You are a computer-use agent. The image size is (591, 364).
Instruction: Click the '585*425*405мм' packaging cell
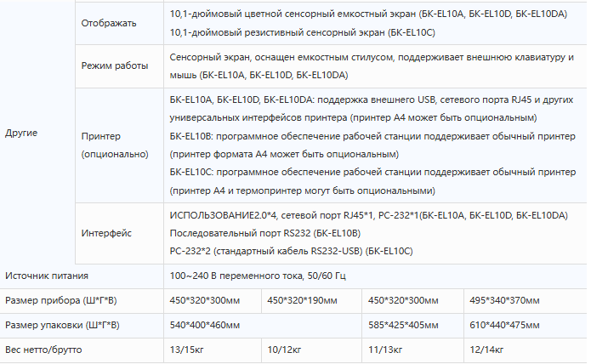coord(412,325)
